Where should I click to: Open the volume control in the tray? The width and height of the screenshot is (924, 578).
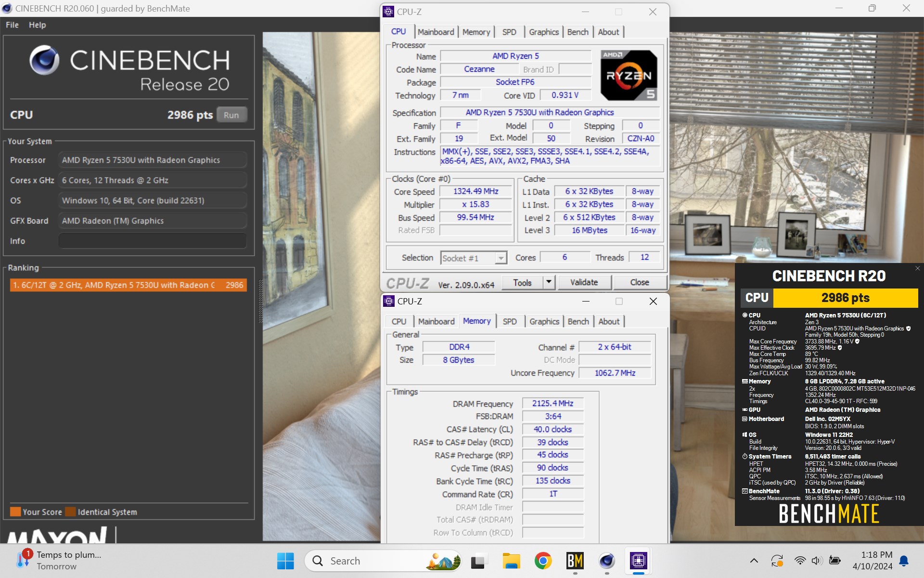817,561
